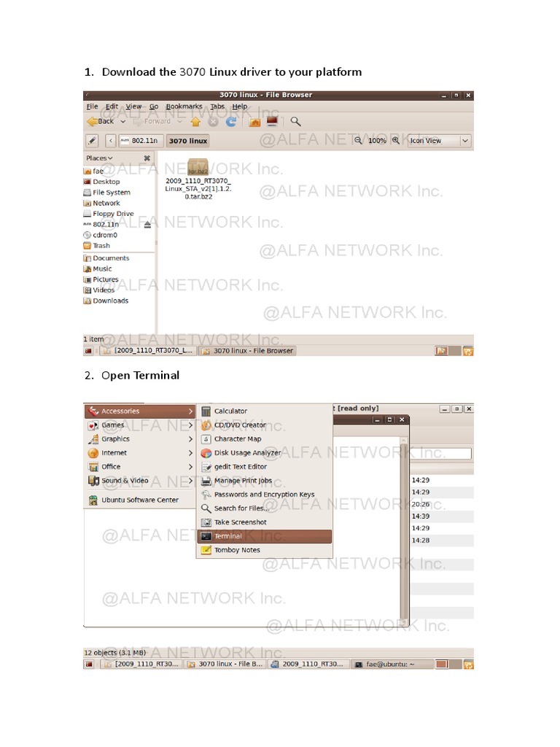560x747 pixels.
Task: Open the View menu
Action: point(133,107)
